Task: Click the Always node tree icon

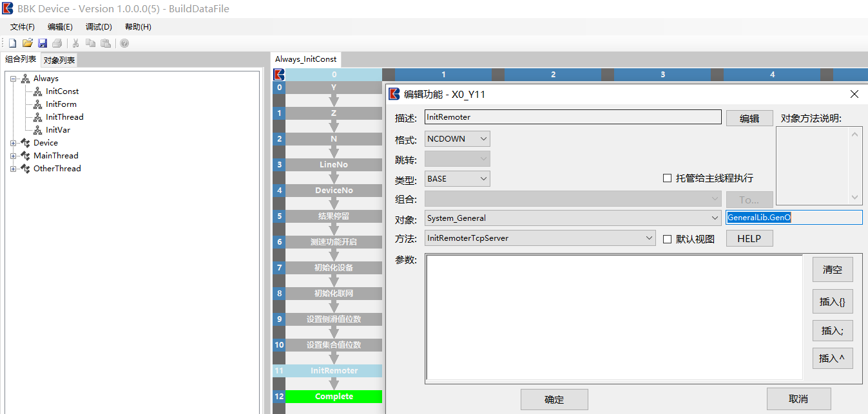Action: tap(25, 79)
